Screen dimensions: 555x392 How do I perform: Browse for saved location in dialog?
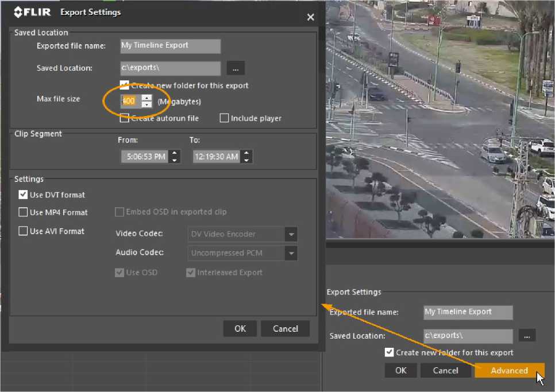[x=235, y=68]
